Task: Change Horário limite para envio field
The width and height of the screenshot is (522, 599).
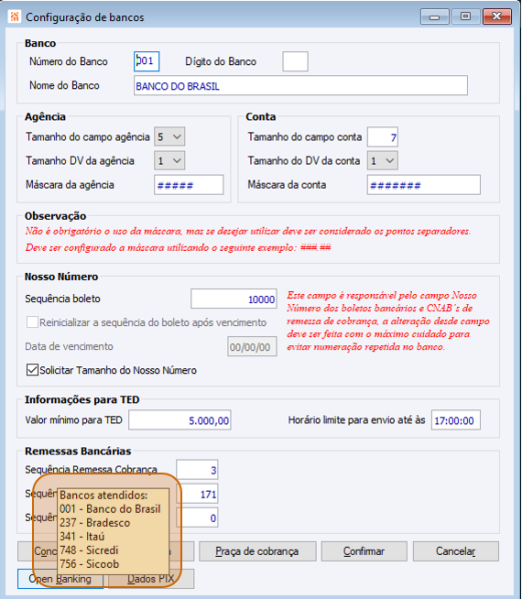Action: [456, 420]
